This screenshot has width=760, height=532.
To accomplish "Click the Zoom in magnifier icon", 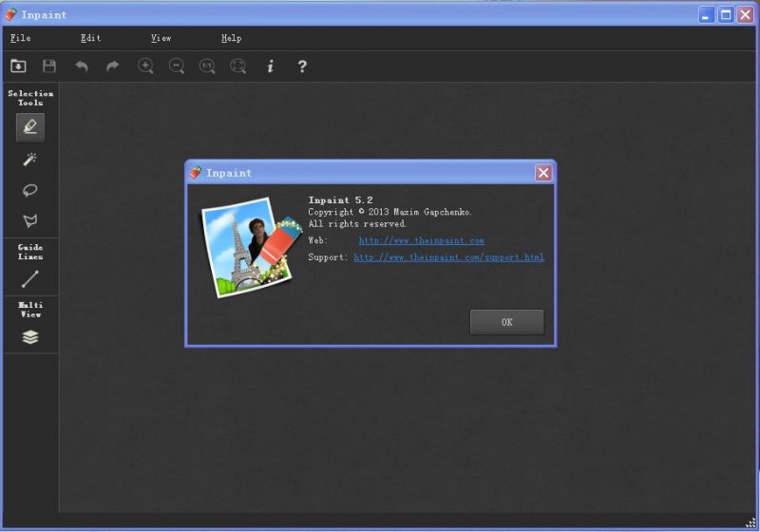I will (x=145, y=66).
